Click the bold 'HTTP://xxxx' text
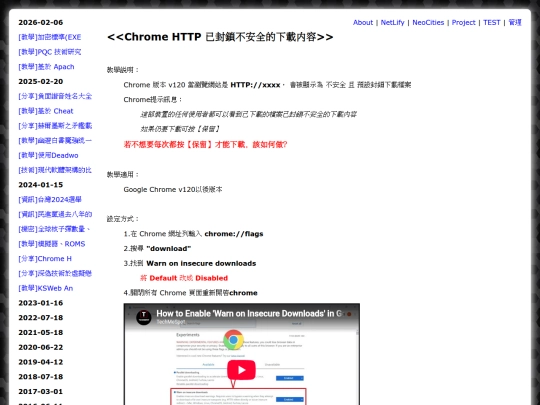540x405 pixels. pos(255,85)
